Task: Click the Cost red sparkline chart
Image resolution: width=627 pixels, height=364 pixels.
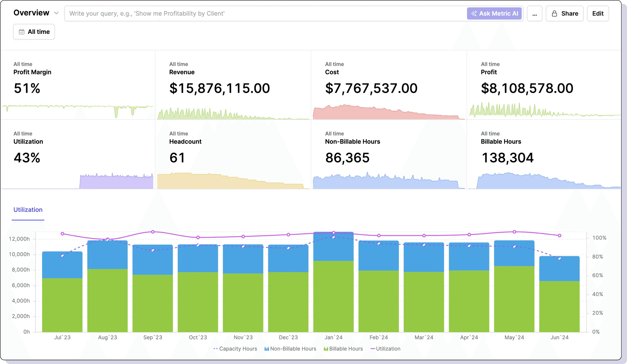Action: coord(389,112)
